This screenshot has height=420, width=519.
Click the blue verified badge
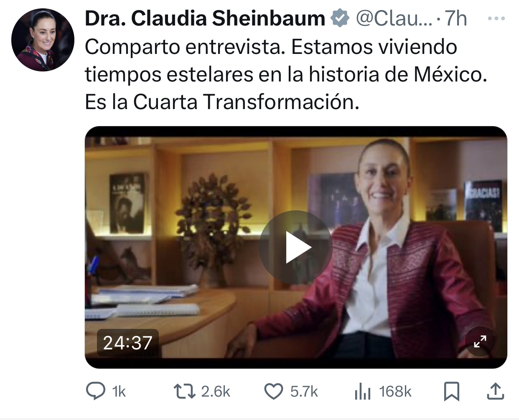pos(340,19)
